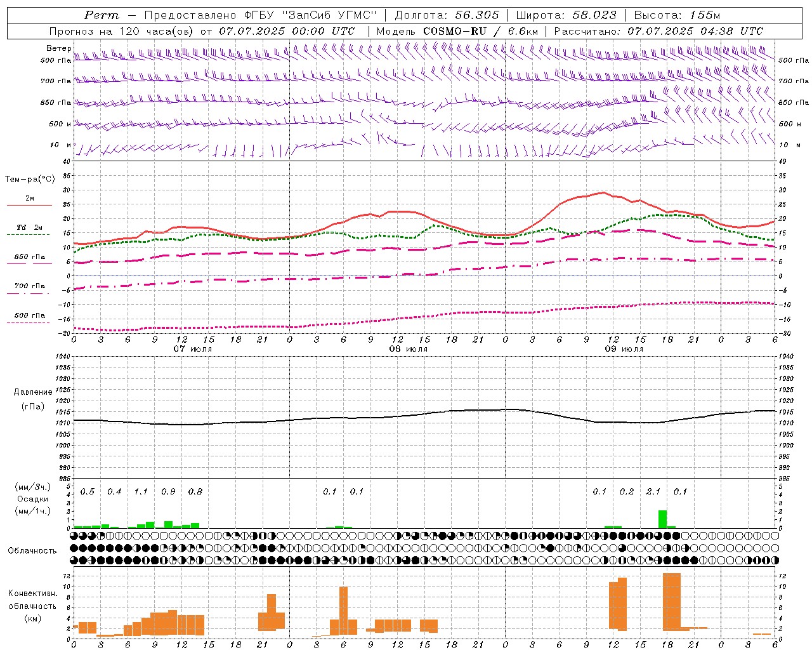
Task: Click the station name "Perm" in the header
Action: pos(101,15)
